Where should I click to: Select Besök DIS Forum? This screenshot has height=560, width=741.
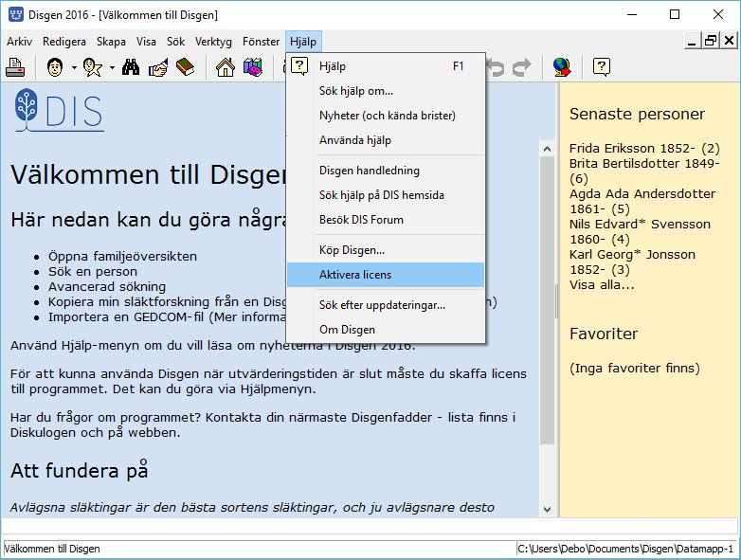click(x=386, y=219)
